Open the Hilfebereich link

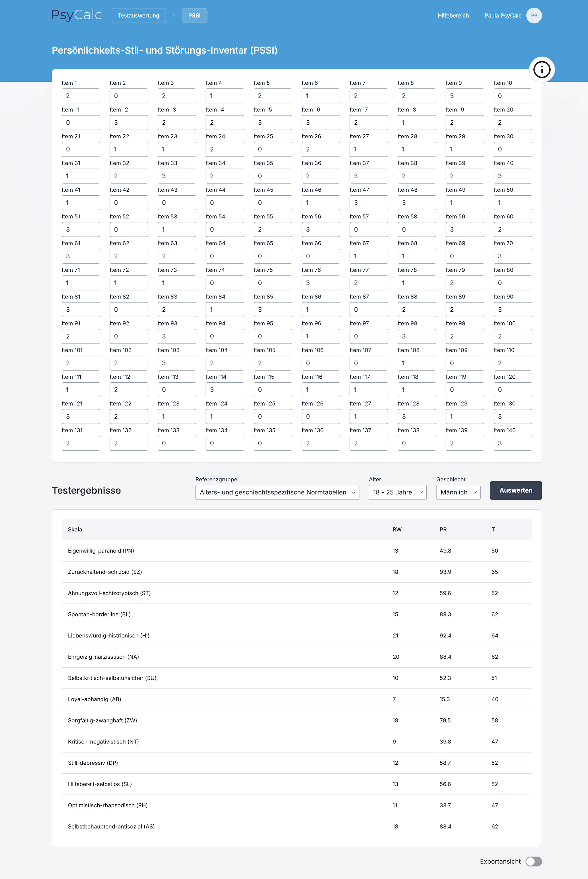pyautogui.click(x=452, y=16)
